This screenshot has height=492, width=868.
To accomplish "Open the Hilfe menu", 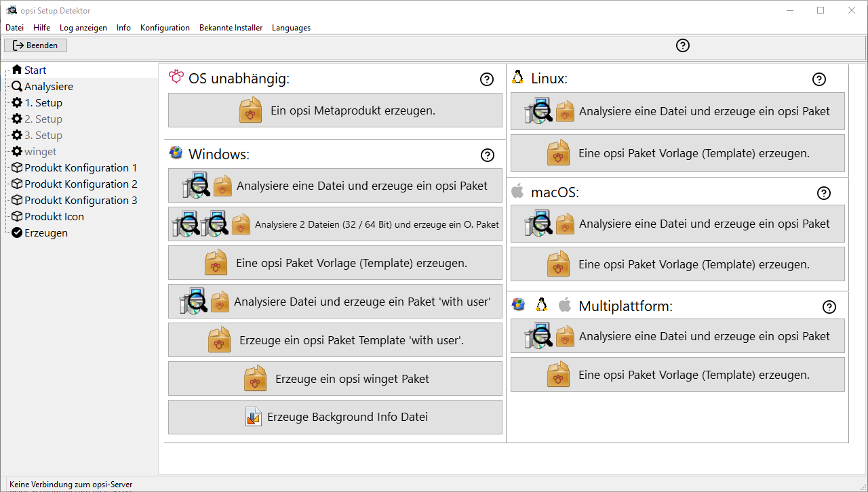I will click(41, 28).
